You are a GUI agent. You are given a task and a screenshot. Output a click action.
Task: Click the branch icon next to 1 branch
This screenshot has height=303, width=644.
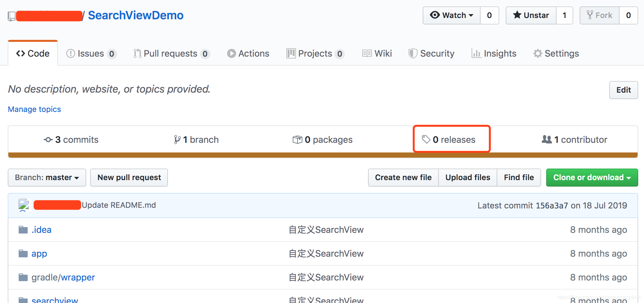pyautogui.click(x=177, y=140)
